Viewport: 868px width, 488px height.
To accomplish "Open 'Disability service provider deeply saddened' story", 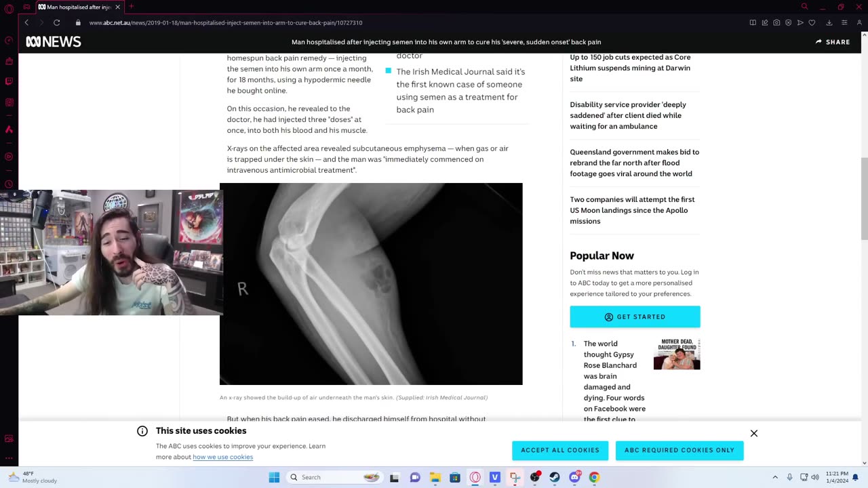I will click(628, 115).
